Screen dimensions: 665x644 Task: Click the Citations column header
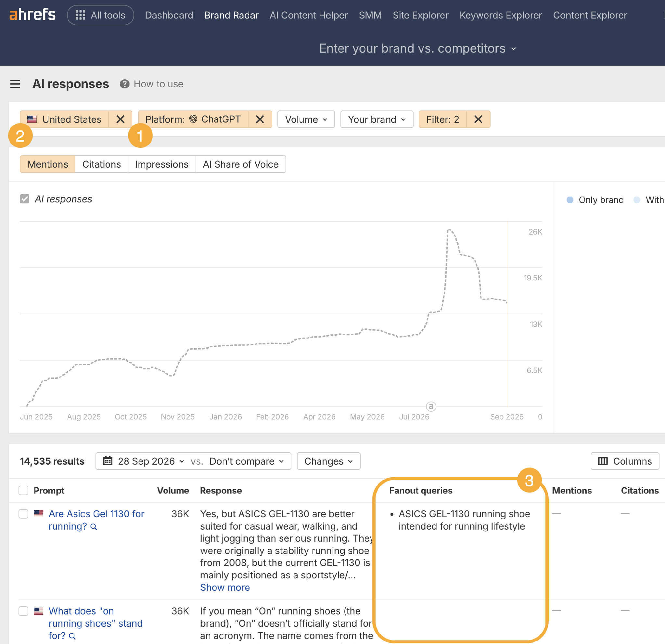click(x=640, y=490)
